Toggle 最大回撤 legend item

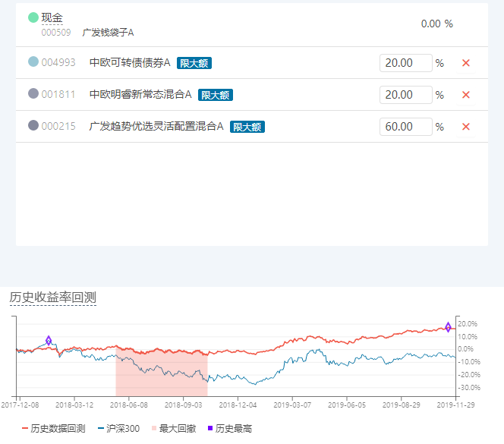(174, 429)
